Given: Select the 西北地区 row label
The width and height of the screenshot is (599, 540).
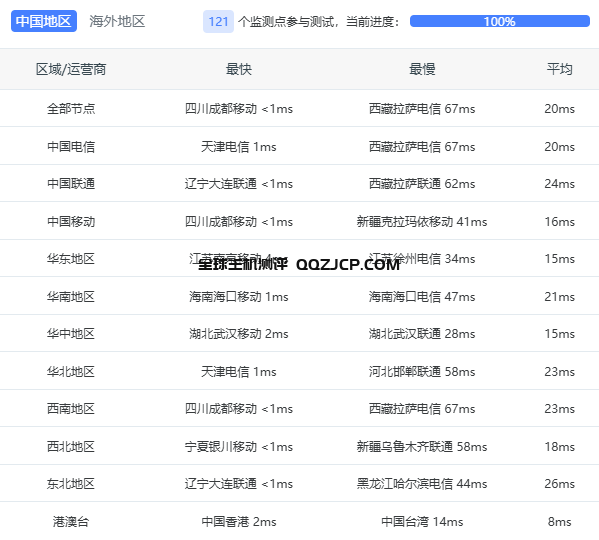Looking at the screenshot, I should tap(71, 446).
